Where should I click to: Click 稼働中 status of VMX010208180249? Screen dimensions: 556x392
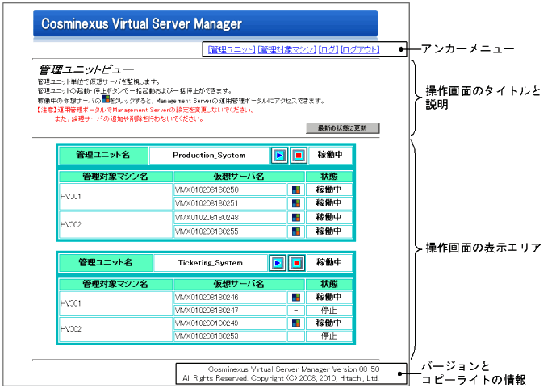tap(328, 323)
